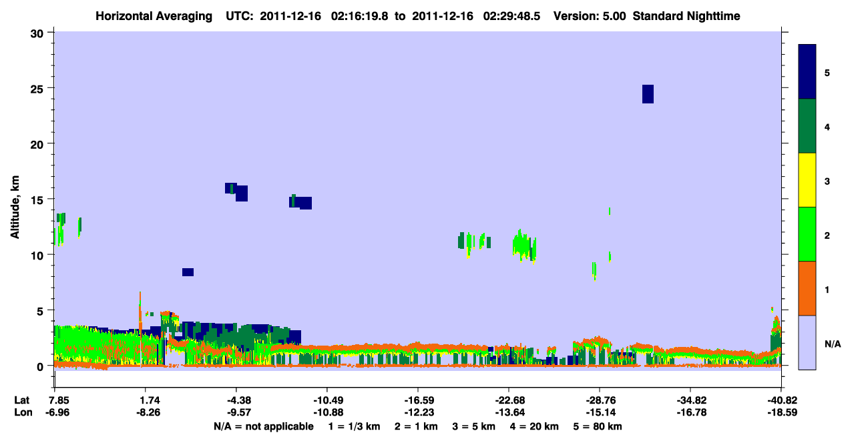Click longitude value -12.23
Image resolution: width=868 pixels, height=445 pixels.
417,412
